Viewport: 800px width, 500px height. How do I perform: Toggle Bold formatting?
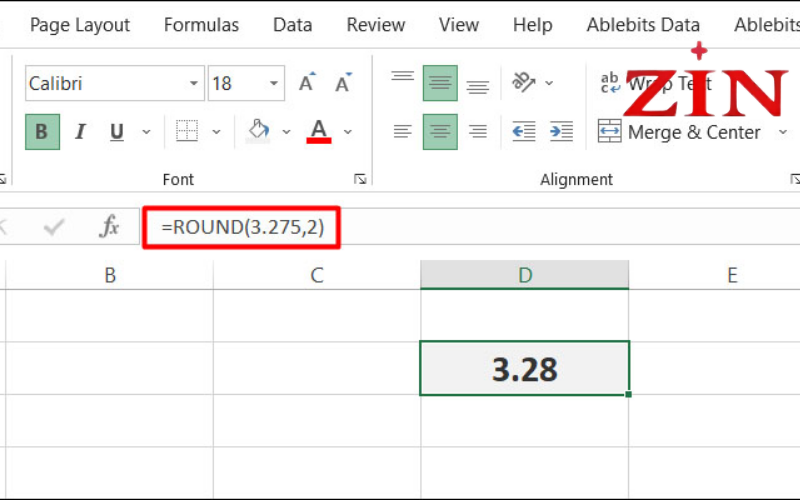pos(42,132)
